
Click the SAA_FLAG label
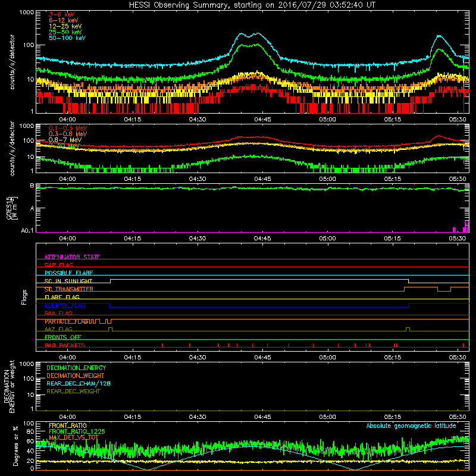[x=58, y=313]
